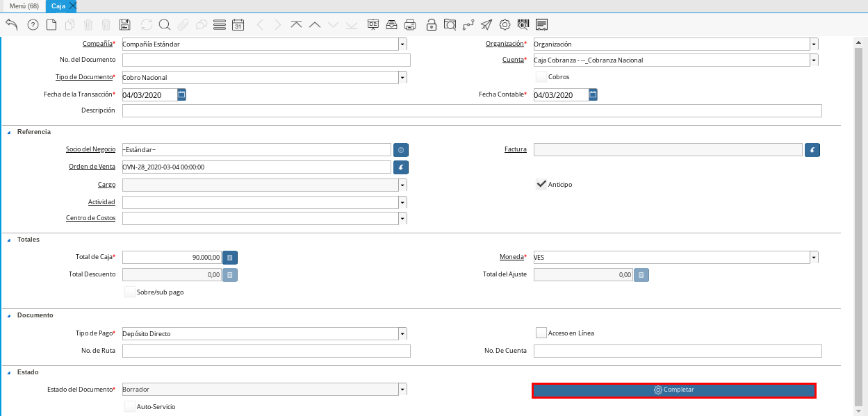Click into the Descripción text field
868x416 pixels.
pos(471,111)
